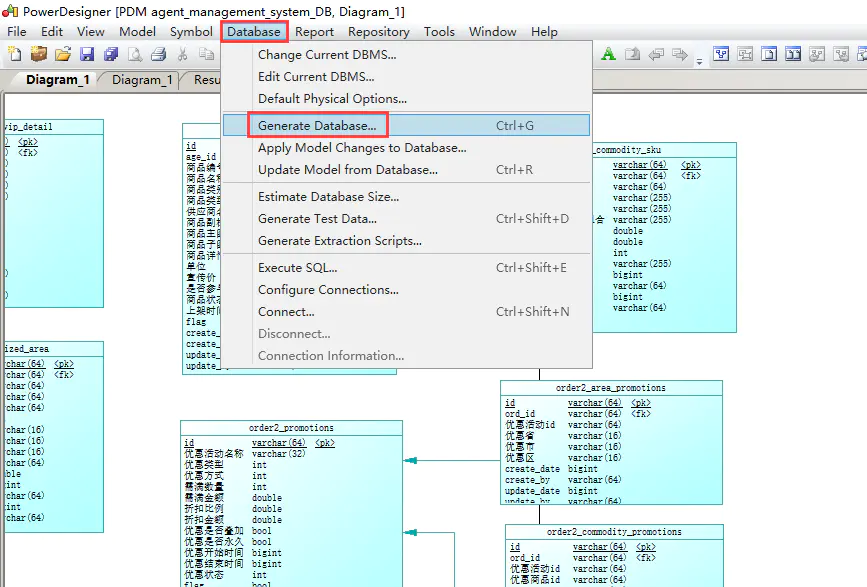The image size is (867, 587).
Task: Click the toolbar overflow chevron
Action: click(x=699, y=60)
